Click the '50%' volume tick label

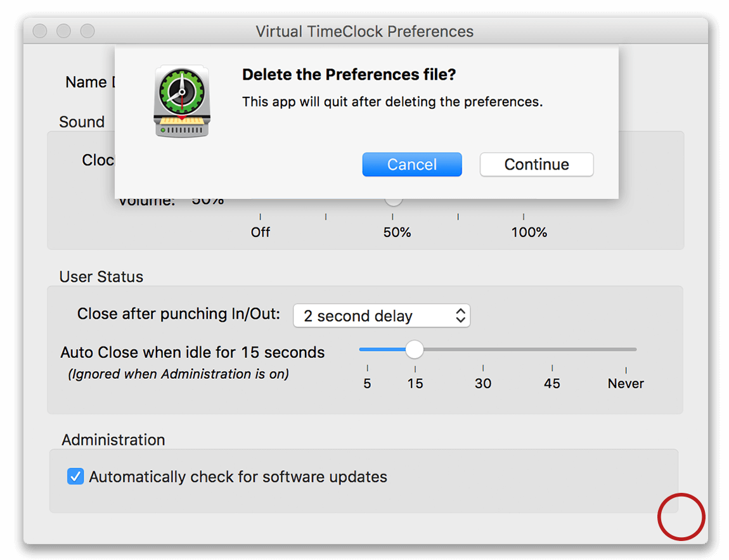point(397,232)
